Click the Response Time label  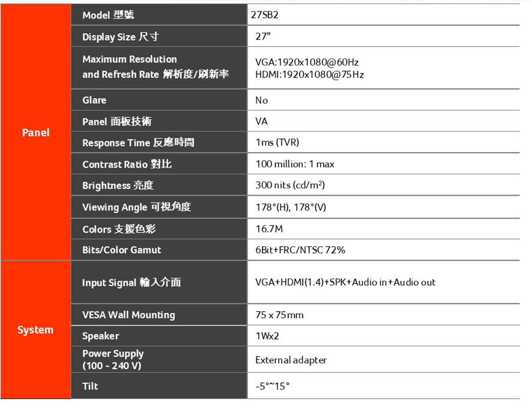pyautogui.click(x=138, y=143)
